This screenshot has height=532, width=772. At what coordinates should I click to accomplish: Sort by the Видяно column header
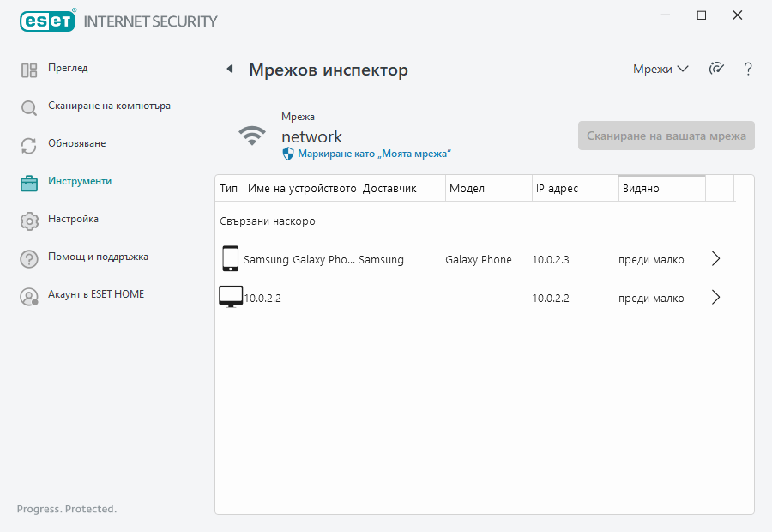pyautogui.click(x=661, y=189)
